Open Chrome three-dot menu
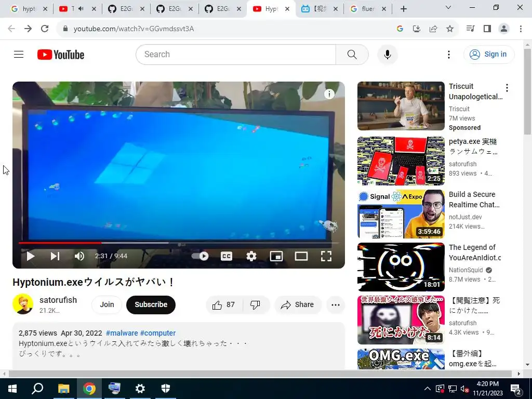Screen dimensions: 532x399 tap(521, 29)
